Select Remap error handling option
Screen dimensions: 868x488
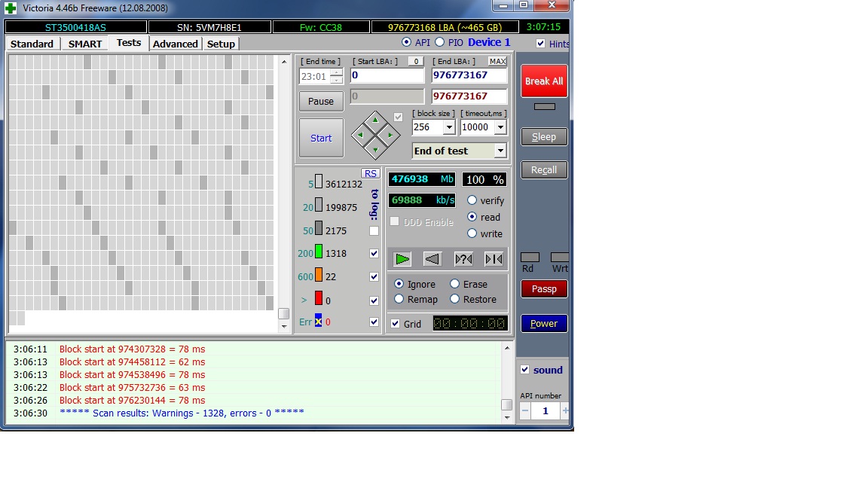(399, 299)
